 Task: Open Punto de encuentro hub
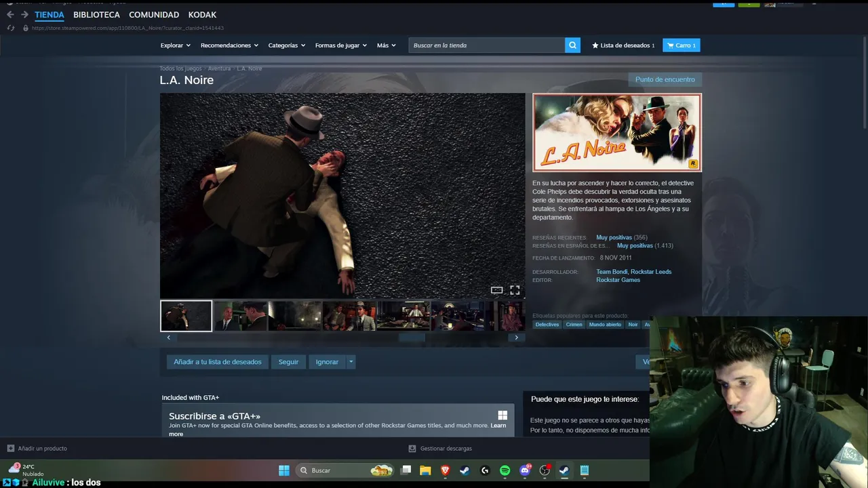(665, 79)
